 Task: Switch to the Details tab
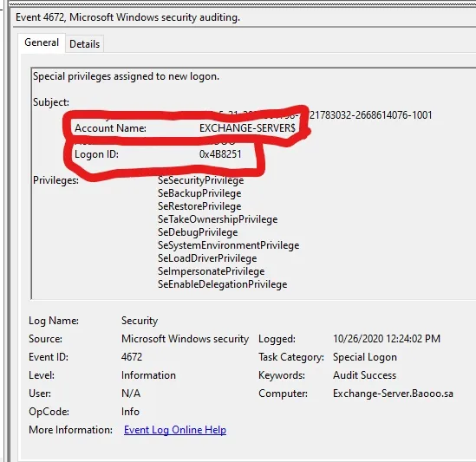pyautogui.click(x=84, y=44)
